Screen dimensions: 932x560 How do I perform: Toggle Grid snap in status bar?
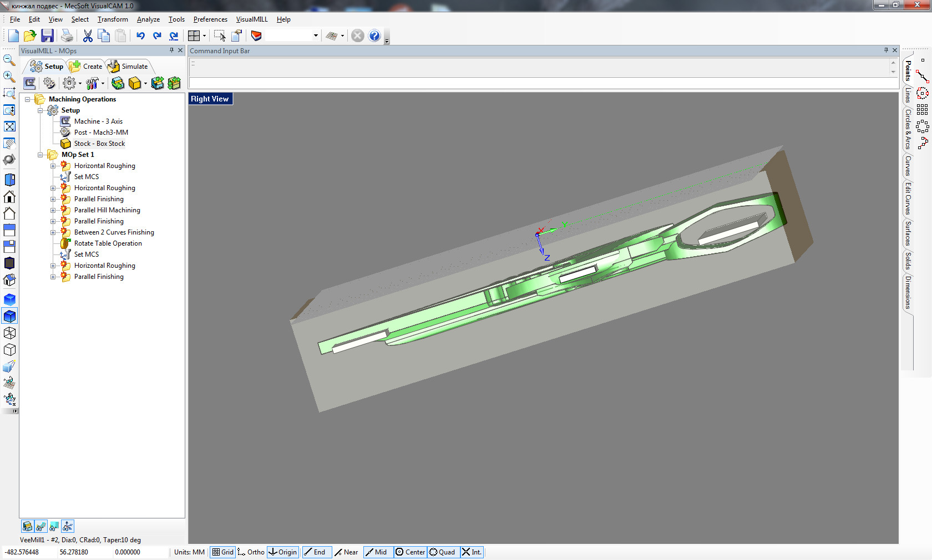pyautogui.click(x=223, y=552)
